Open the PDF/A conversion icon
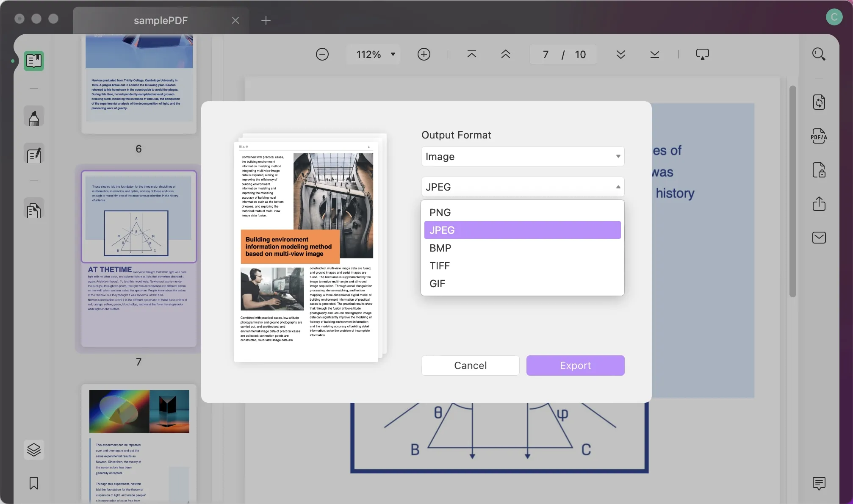Image resolution: width=853 pixels, height=504 pixels. (819, 136)
